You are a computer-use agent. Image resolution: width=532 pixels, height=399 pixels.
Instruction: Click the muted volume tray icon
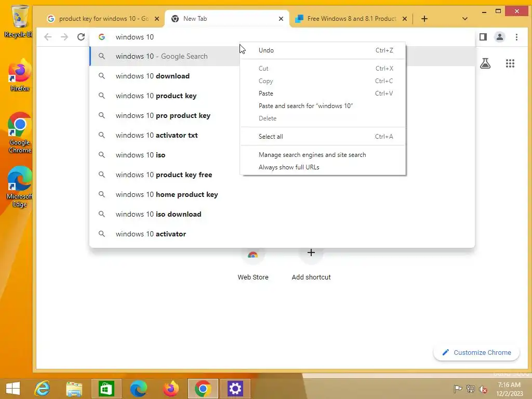click(x=483, y=389)
